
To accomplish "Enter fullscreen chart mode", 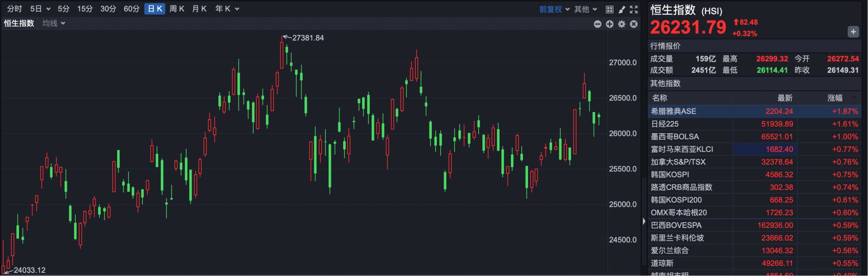I will (634, 9).
